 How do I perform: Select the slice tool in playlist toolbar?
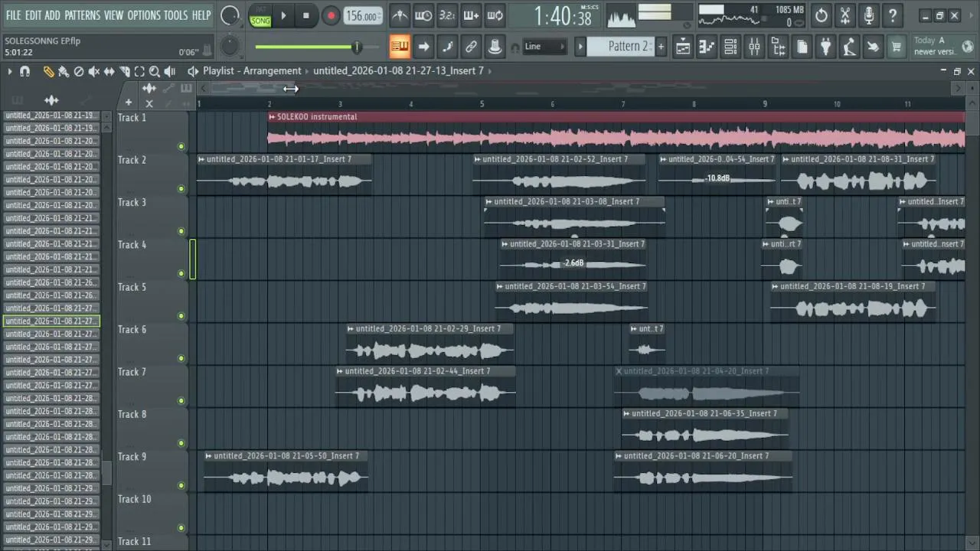124,71
